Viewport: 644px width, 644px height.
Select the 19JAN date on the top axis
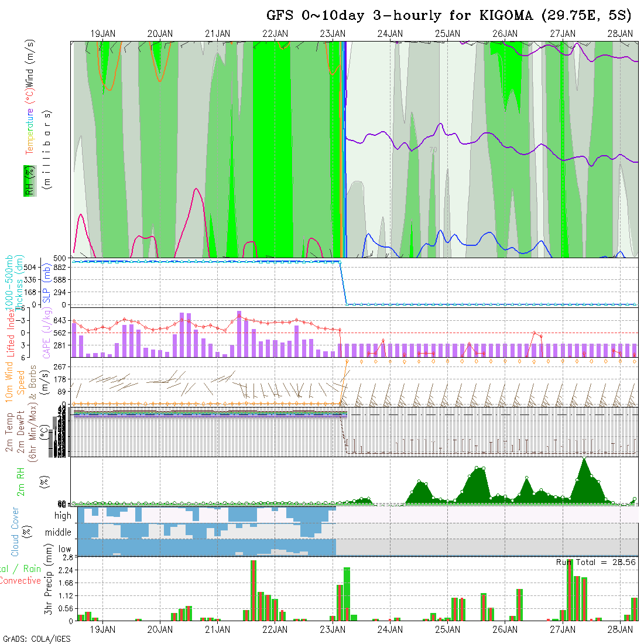pyautogui.click(x=102, y=34)
